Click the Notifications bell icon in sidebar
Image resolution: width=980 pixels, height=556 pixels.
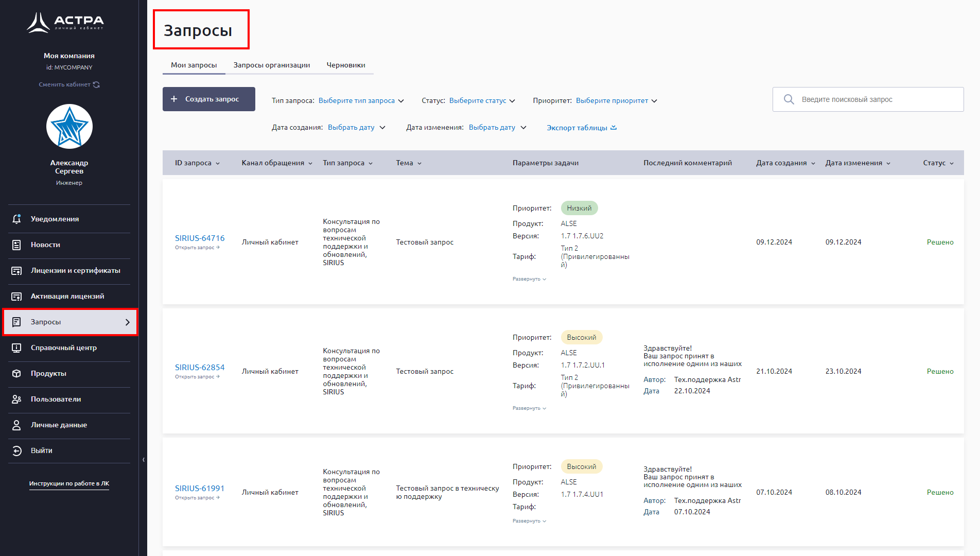16,219
